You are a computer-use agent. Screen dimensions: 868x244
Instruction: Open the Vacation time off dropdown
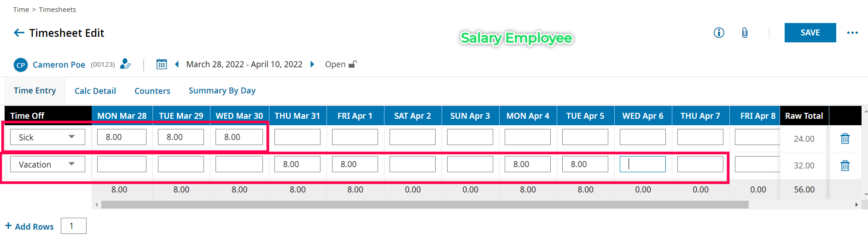(x=47, y=164)
